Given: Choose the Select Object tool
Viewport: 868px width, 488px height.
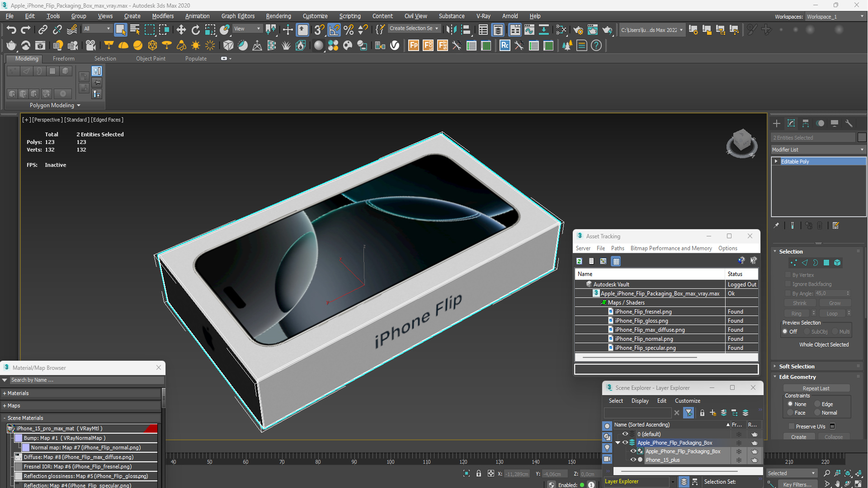Looking at the screenshot, I should (x=120, y=30).
